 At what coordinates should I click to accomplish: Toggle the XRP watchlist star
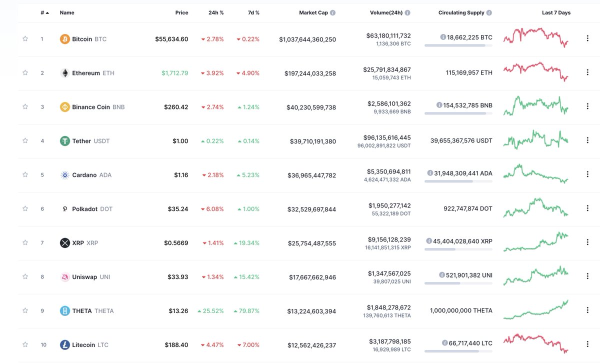(x=25, y=242)
